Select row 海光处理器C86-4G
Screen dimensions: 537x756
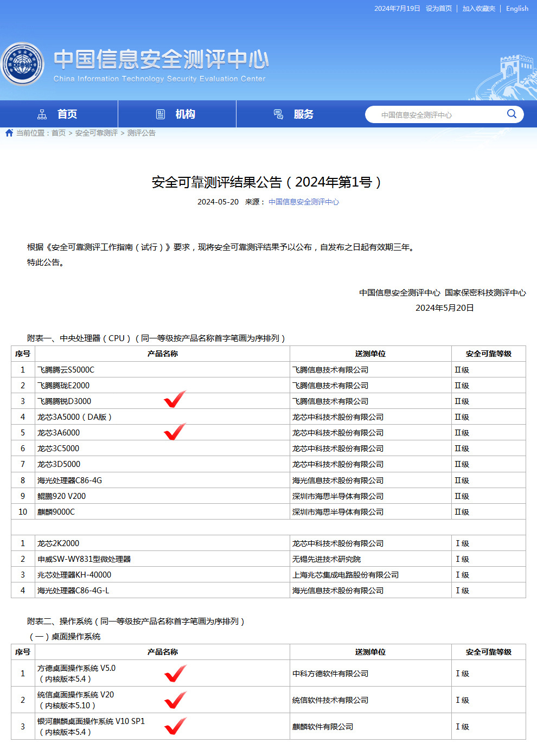(268, 480)
